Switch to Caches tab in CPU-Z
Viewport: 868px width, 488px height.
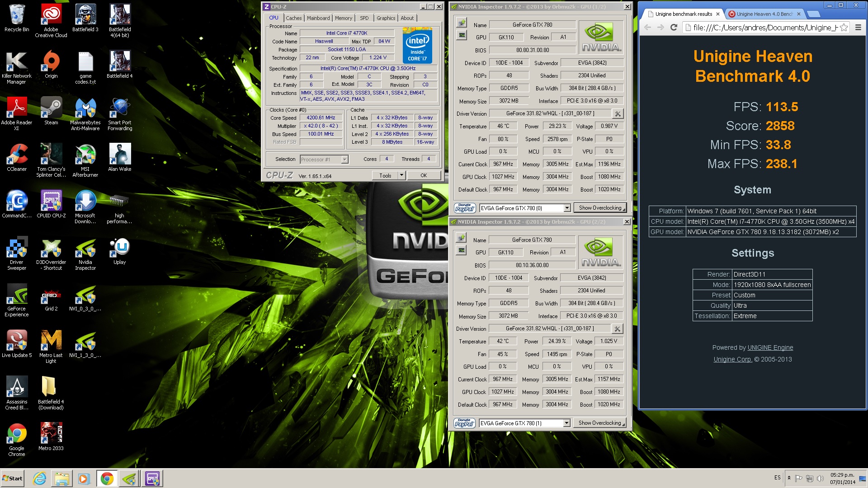[293, 18]
